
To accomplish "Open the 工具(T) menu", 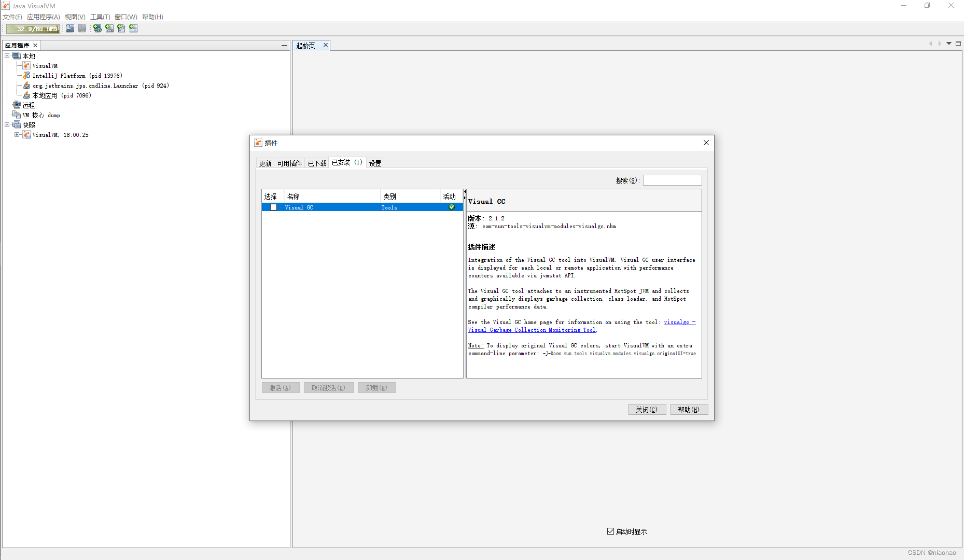I will point(100,17).
